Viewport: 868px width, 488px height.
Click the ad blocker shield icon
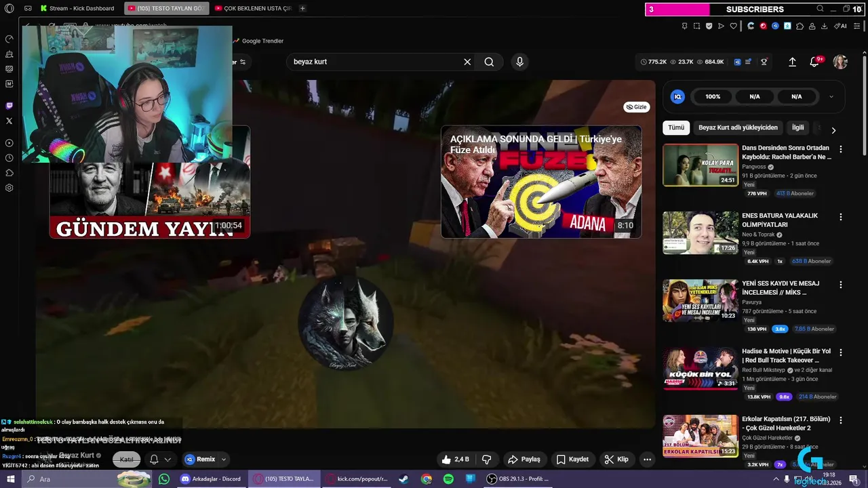click(x=709, y=26)
